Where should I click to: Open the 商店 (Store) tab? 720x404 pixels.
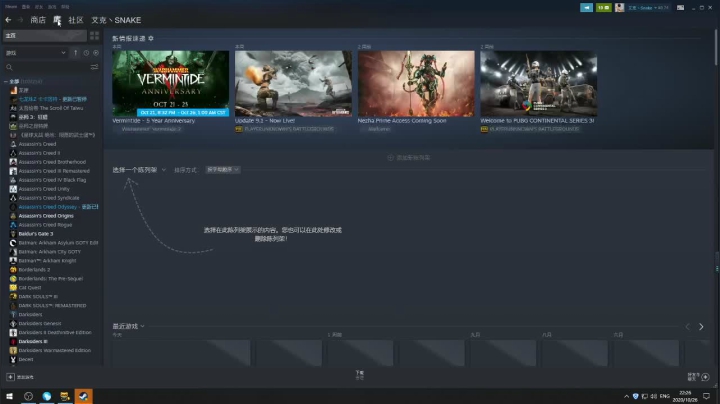click(x=38, y=20)
